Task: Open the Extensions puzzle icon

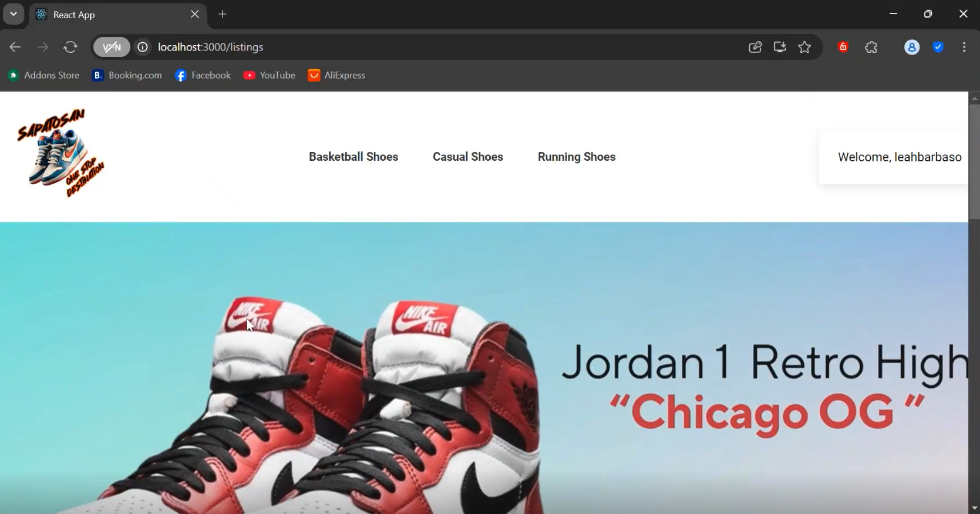Action: pos(871,47)
